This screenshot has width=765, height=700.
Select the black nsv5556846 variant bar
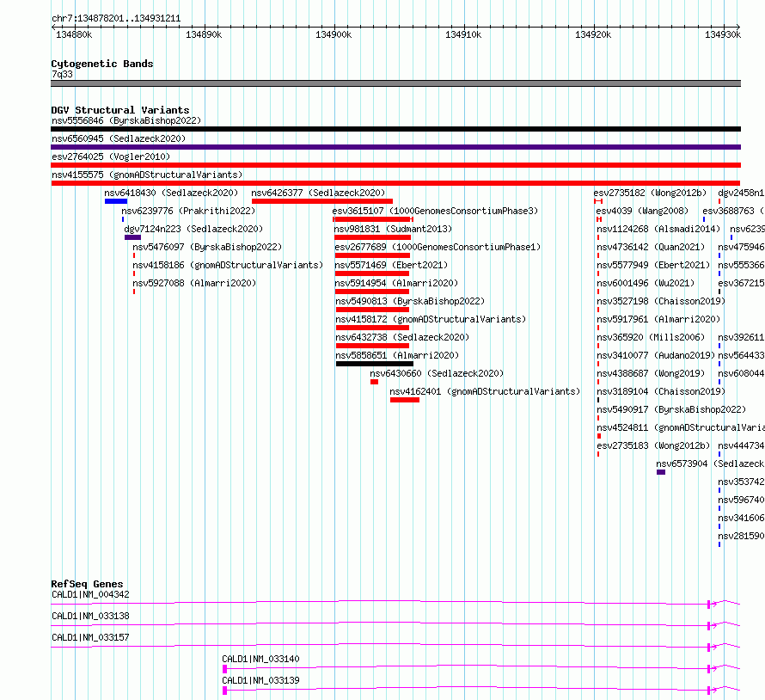pyautogui.click(x=395, y=129)
